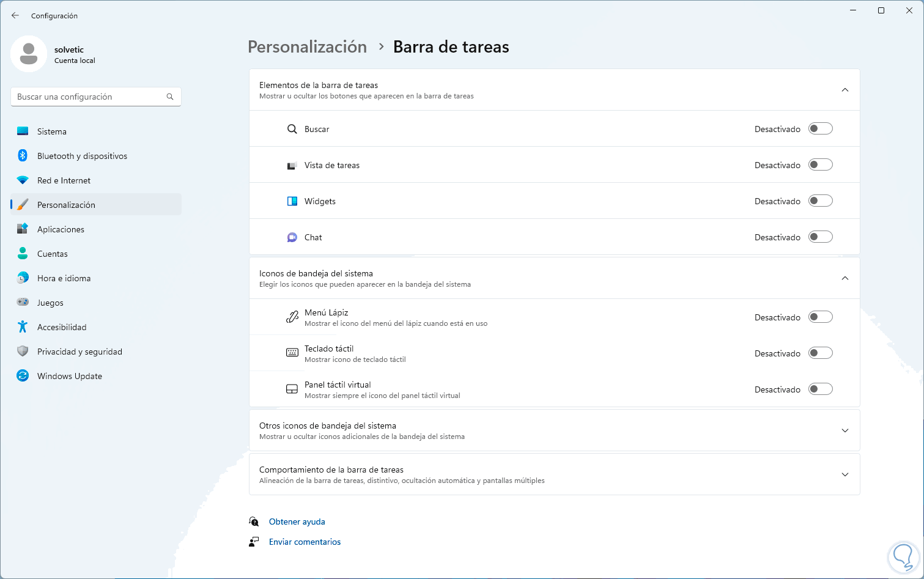Open Bluetooth y dispositivos via its icon

click(23, 156)
